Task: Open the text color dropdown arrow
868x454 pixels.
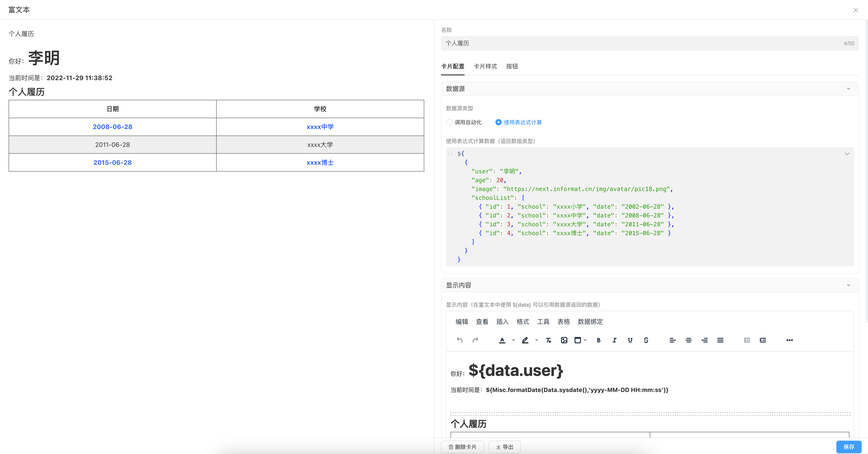Action: point(513,340)
